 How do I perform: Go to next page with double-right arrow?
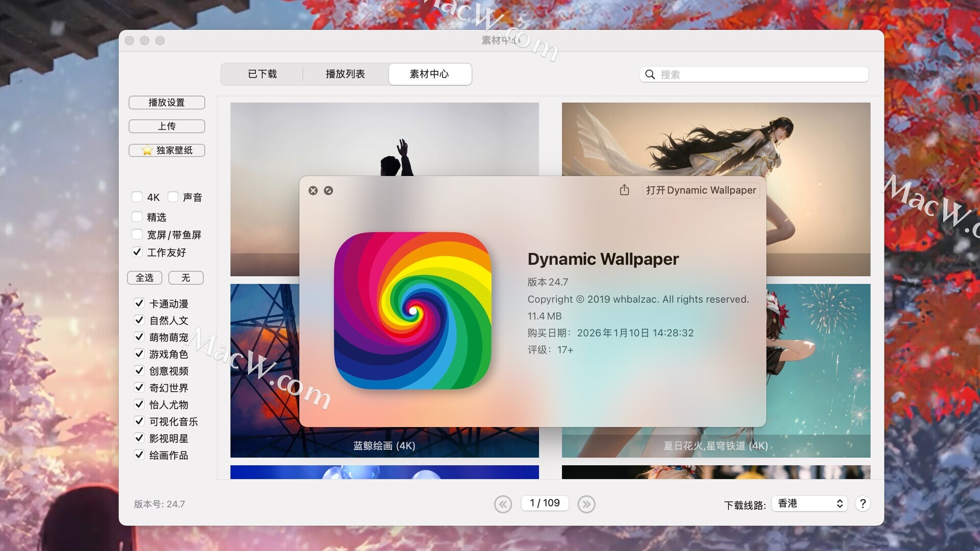click(586, 504)
